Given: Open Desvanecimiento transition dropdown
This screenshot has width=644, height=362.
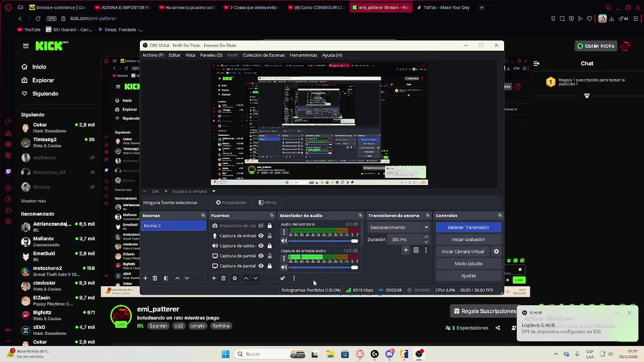Looking at the screenshot, I should (398, 227).
